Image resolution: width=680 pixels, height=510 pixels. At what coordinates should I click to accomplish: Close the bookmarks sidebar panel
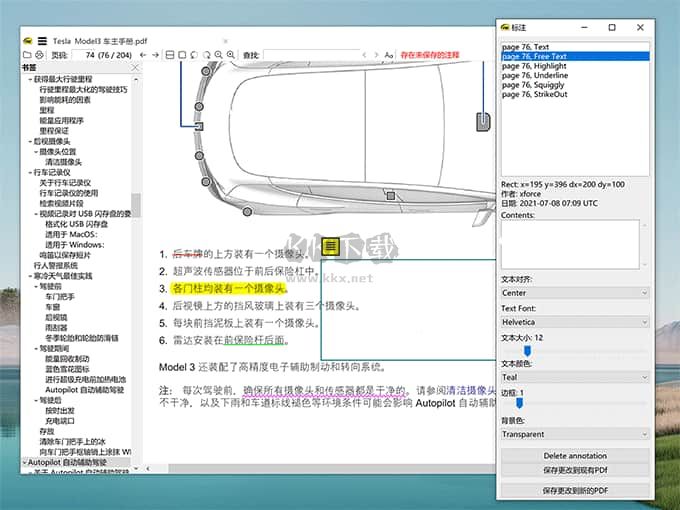point(135,68)
